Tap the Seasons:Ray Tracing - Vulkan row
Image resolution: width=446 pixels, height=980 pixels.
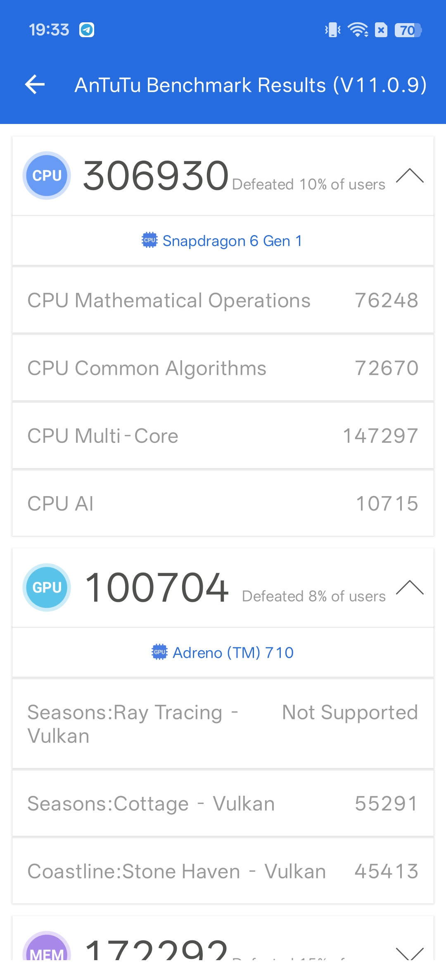(x=223, y=724)
